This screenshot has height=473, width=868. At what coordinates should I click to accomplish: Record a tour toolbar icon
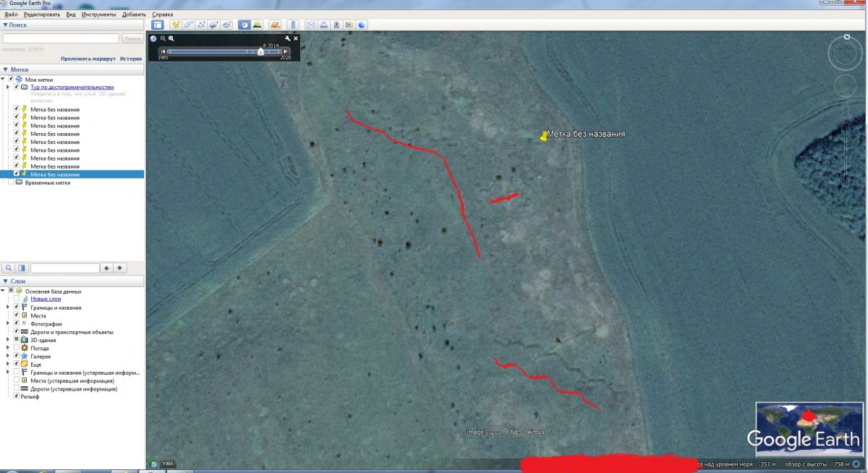click(x=226, y=25)
